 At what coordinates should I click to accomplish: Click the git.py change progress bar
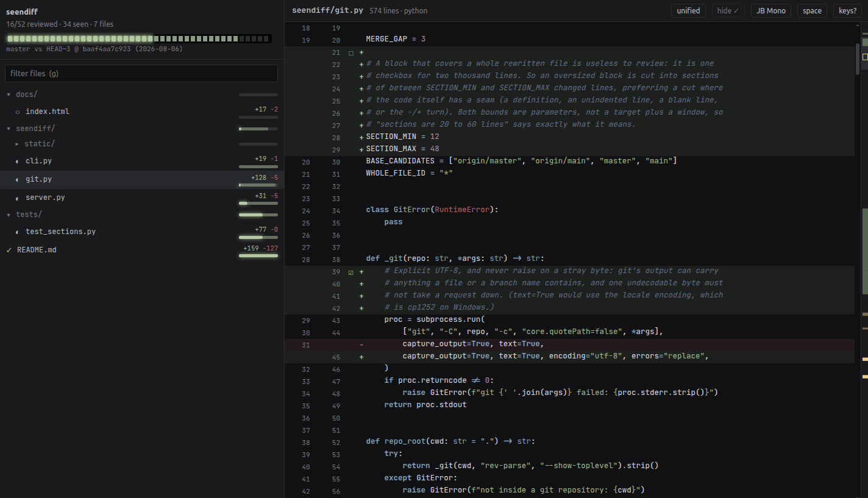point(258,185)
